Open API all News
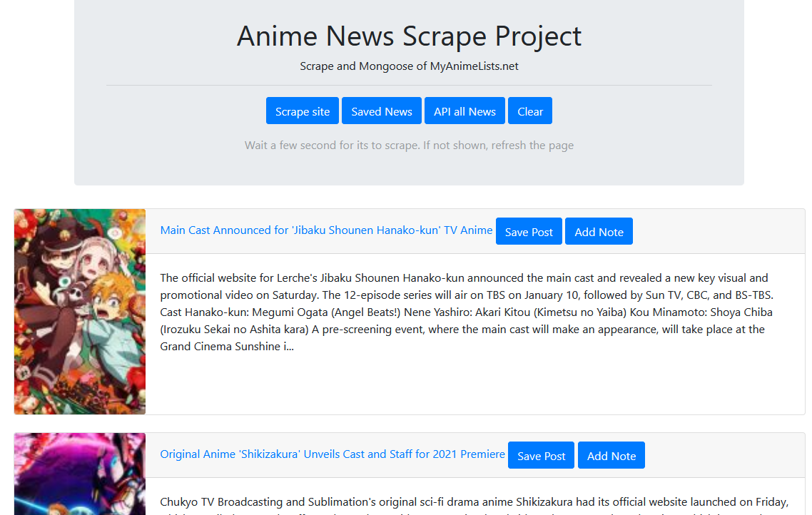This screenshot has height=515, width=812. 465,111
